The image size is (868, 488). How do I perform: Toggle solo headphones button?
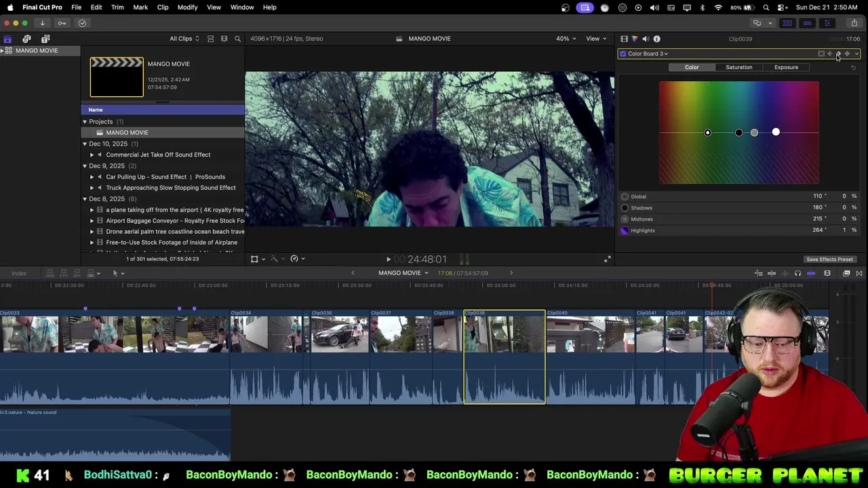[798, 273]
